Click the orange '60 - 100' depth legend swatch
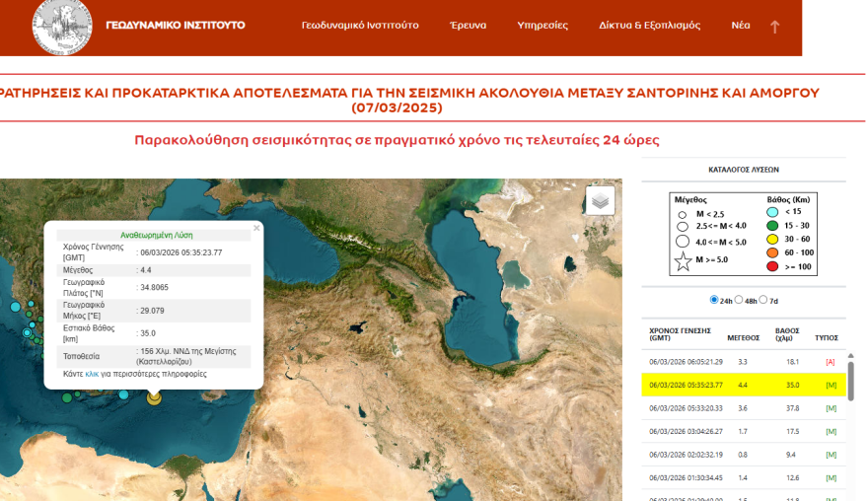868x501 pixels. tap(772, 253)
